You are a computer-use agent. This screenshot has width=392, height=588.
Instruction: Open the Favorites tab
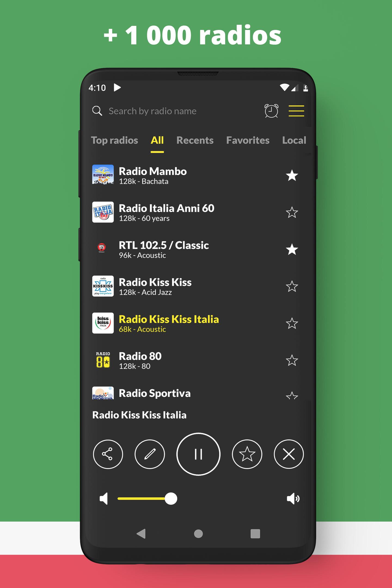[248, 140]
